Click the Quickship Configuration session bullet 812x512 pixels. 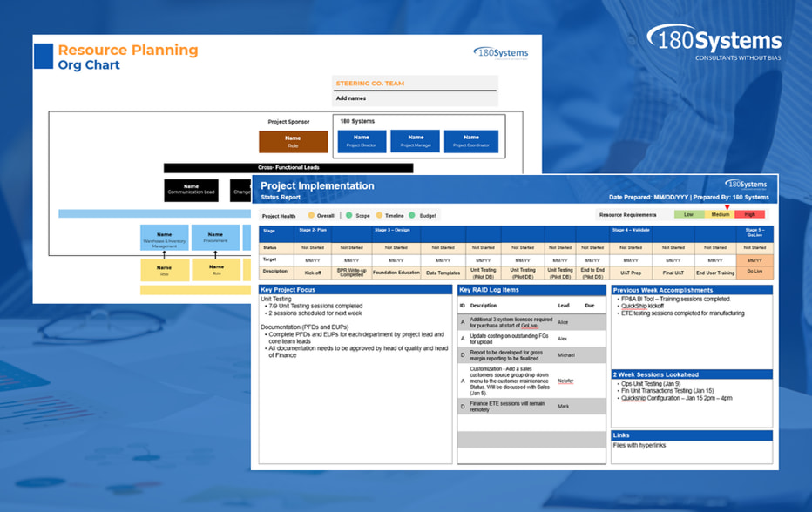[x=674, y=398]
